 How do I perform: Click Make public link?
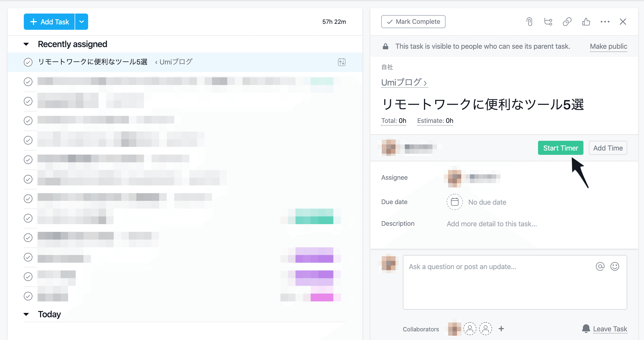pos(609,46)
